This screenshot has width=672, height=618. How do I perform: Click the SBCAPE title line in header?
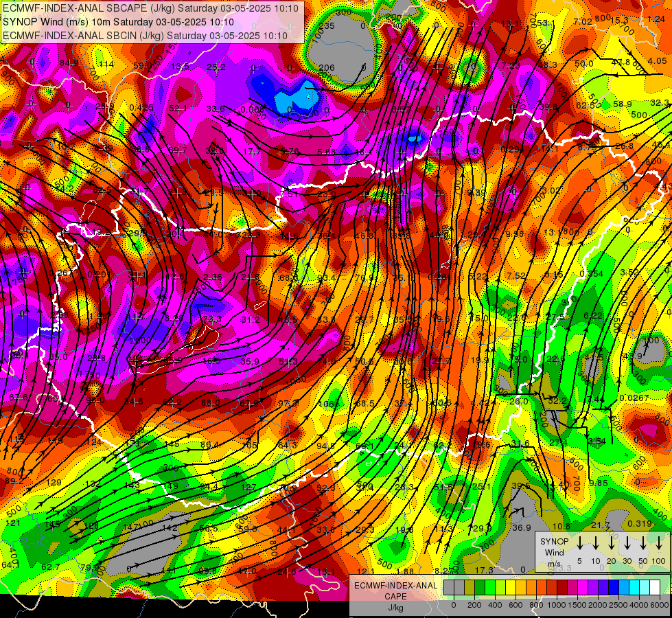pos(150,8)
